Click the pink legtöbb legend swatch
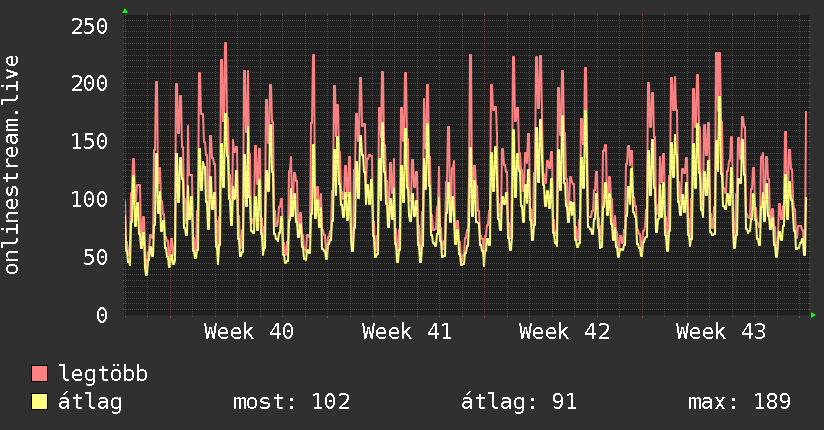This screenshot has height=430, width=824. point(39,373)
